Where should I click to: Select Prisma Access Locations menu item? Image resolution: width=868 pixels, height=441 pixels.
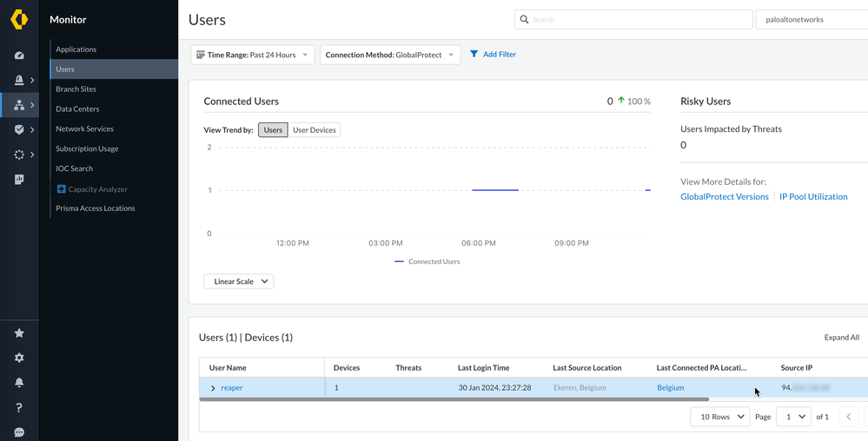click(x=96, y=208)
